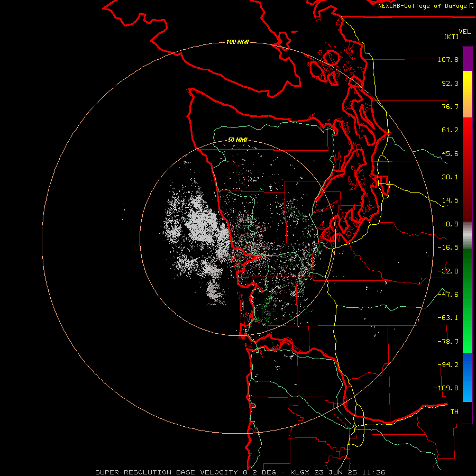Select the -0.9 velocity scale value
Image resolution: width=476 pixels, height=476 pixels.
450,224
